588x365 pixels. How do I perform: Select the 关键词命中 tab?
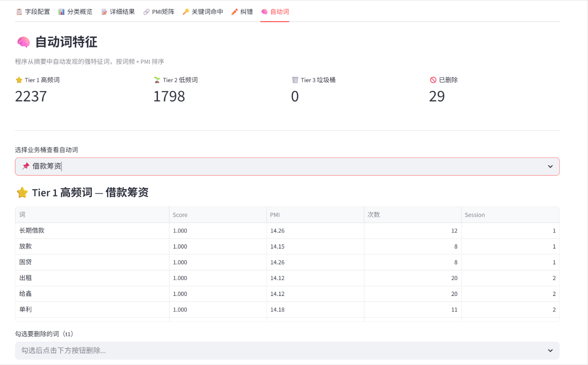[203, 12]
